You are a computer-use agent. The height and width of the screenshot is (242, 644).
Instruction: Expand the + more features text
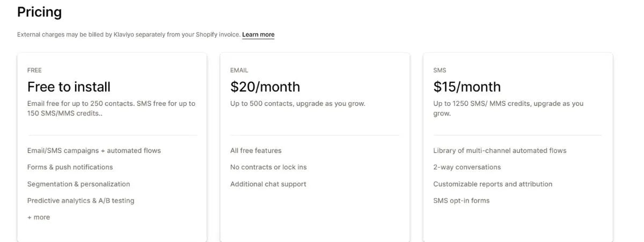(x=39, y=217)
